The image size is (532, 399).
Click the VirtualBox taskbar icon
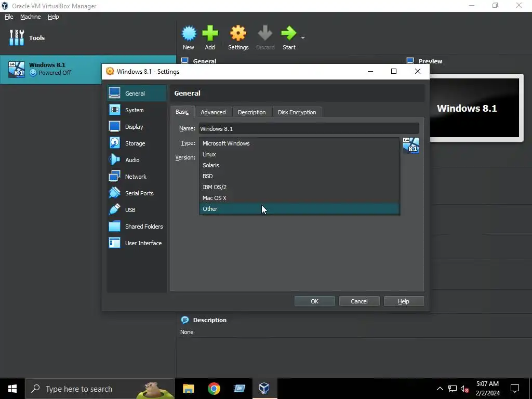[x=264, y=389]
